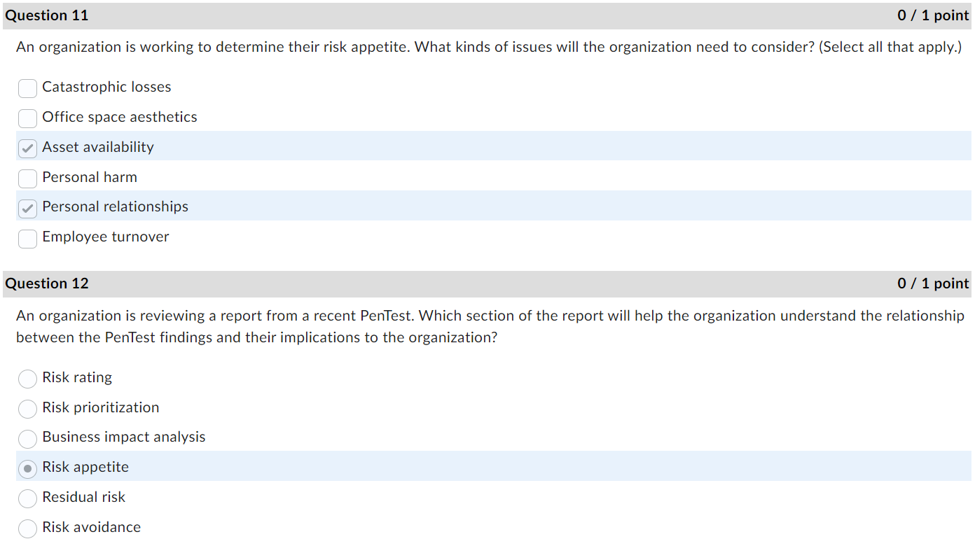Click the Question 11 header
This screenshot has width=975, height=560.
pos(46,15)
